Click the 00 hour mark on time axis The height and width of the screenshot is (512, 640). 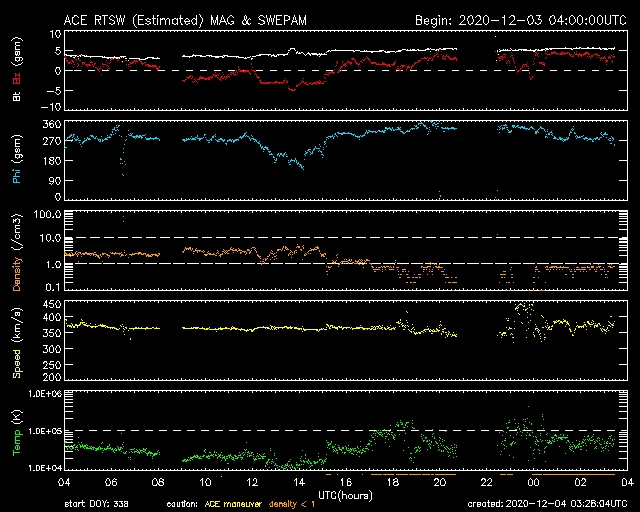point(534,482)
